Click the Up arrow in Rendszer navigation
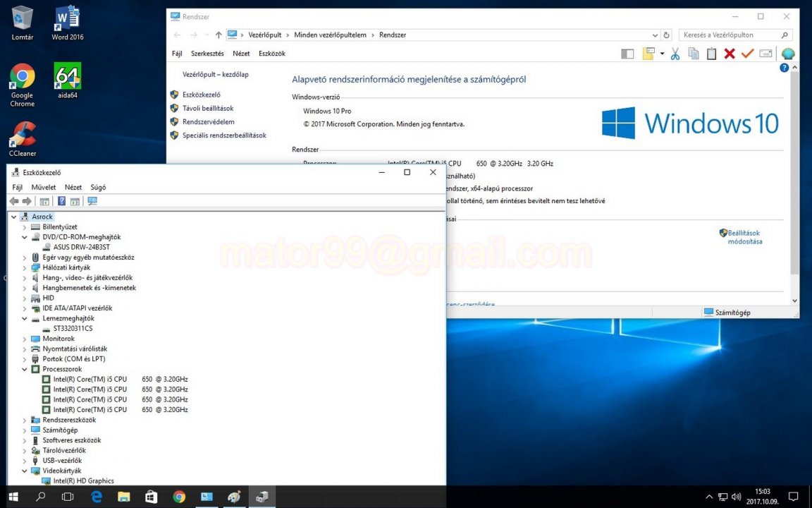 tap(219, 35)
